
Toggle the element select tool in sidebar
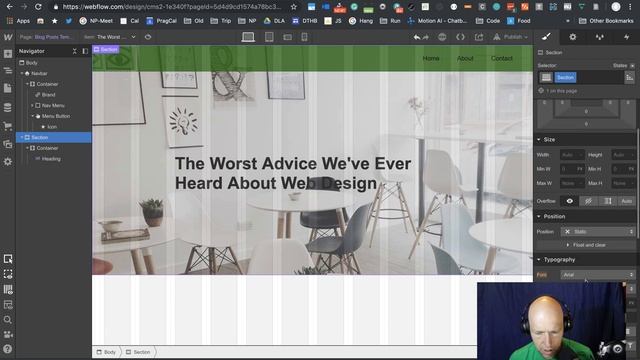coord(8,259)
